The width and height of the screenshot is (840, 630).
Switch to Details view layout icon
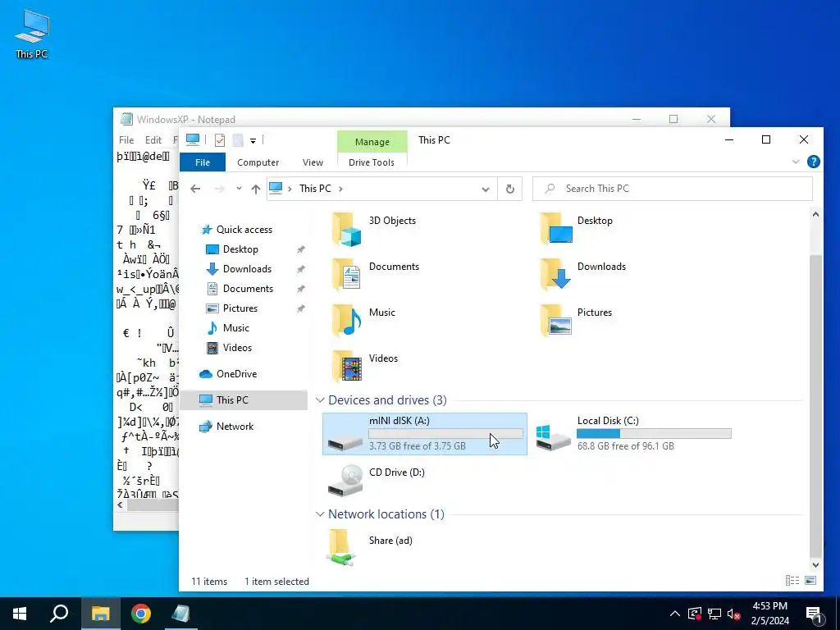click(792, 581)
